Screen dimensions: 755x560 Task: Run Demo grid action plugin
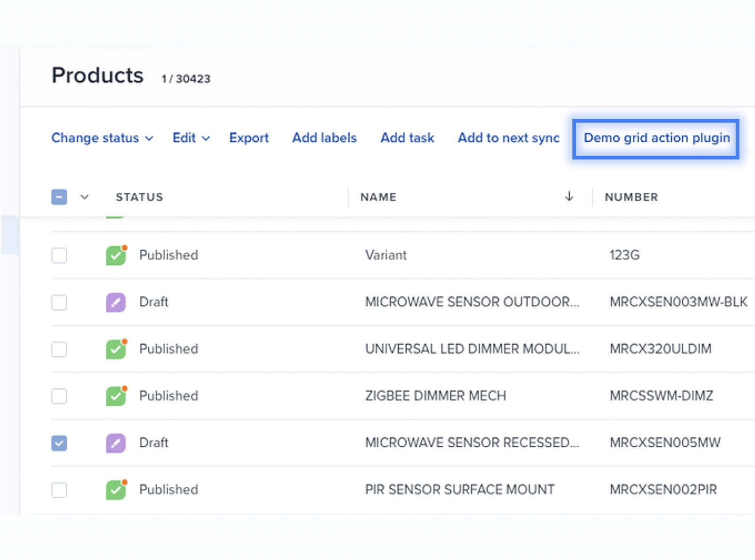(x=656, y=138)
